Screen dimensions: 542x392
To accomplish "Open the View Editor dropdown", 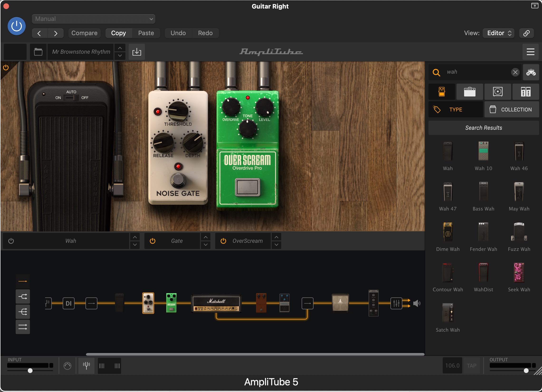I will 498,33.
